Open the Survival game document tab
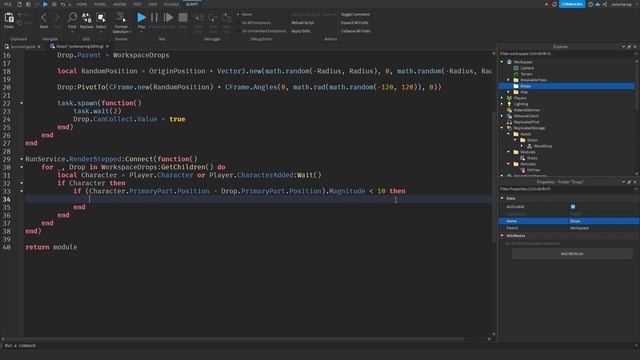Screen dimensions: 640x360 pyautogui.click(x=23, y=47)
